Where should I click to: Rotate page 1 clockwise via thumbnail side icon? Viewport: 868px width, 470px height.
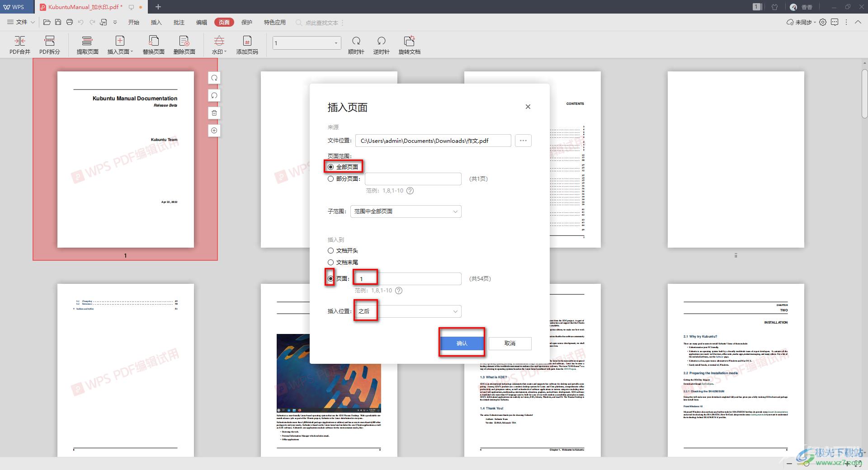214,78
